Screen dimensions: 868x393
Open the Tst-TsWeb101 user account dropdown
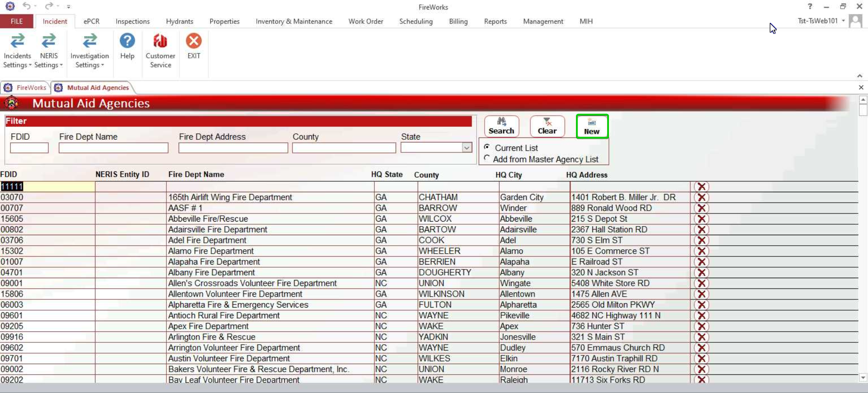pyautogui.click(x=843, y=21)
